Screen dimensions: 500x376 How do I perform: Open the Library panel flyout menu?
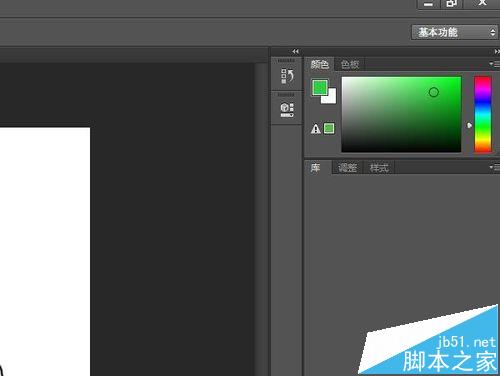[x=494, y=167]
